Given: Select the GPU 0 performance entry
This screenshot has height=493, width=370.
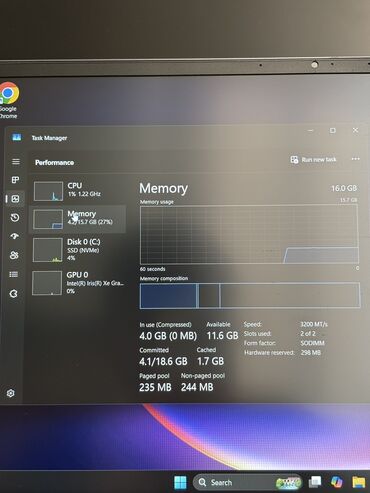Looking at the screenshot, I should pos(78,283).
